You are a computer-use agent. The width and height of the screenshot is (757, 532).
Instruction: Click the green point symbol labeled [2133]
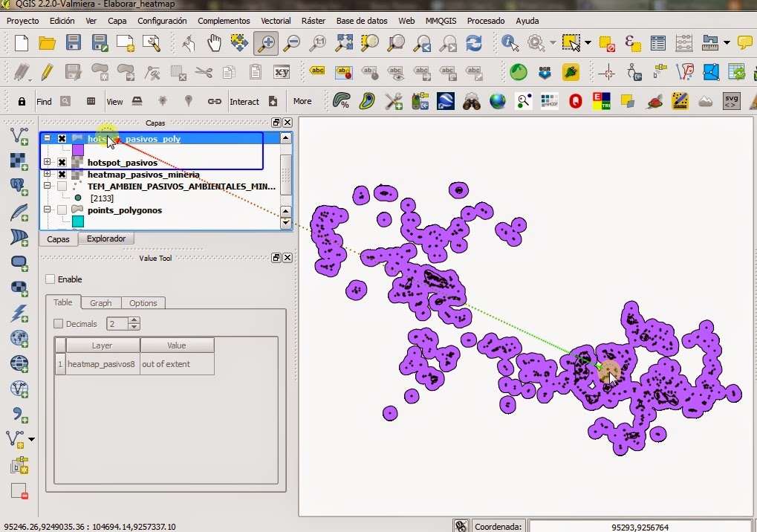click(78, 198)
